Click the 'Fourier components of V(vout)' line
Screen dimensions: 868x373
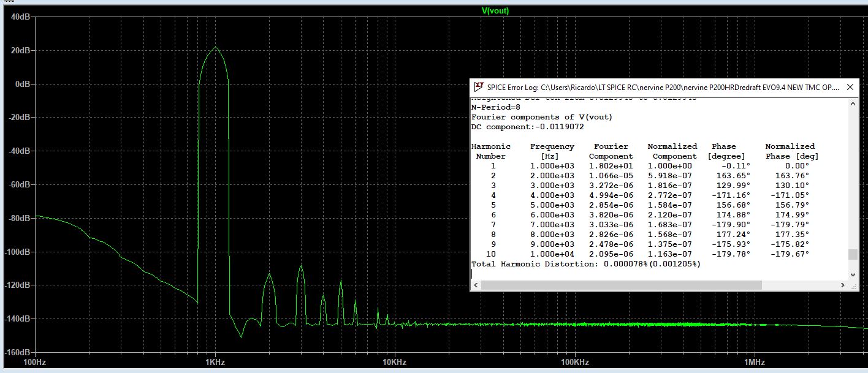pyautogui.click(x=541, y=117)
